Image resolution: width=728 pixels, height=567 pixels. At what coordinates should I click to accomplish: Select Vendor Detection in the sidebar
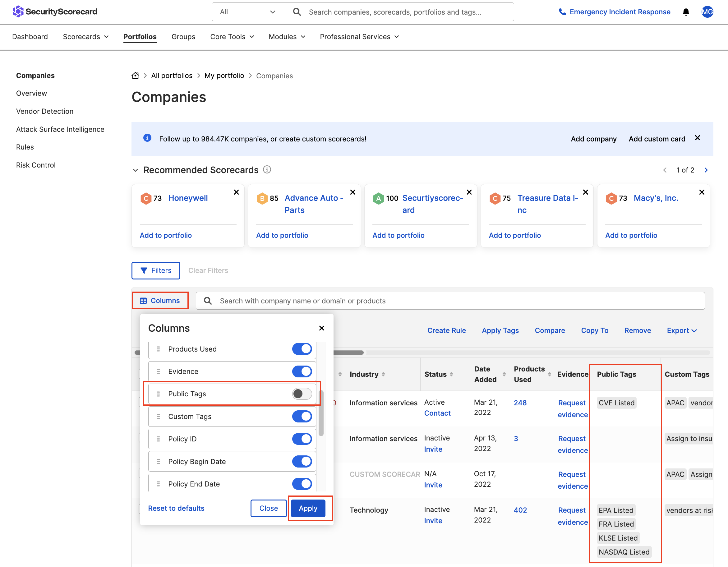(45, 111)
